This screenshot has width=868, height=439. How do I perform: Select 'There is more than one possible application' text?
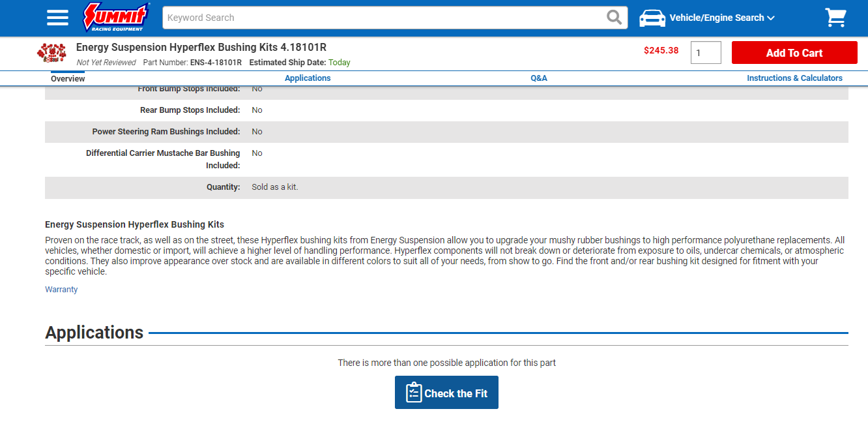coord(446,363)
